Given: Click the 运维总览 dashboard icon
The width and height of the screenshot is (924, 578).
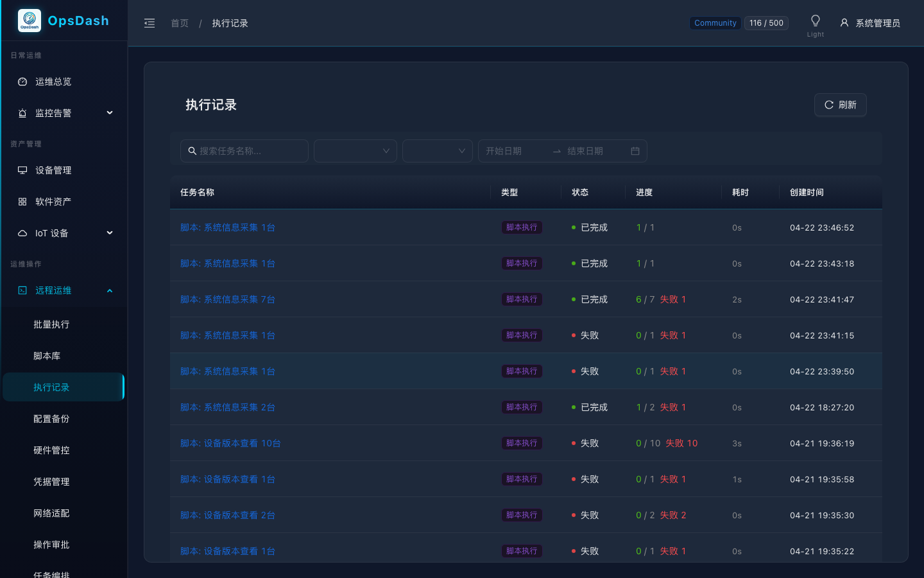Looking at the screenshot, I should point(22,82).
